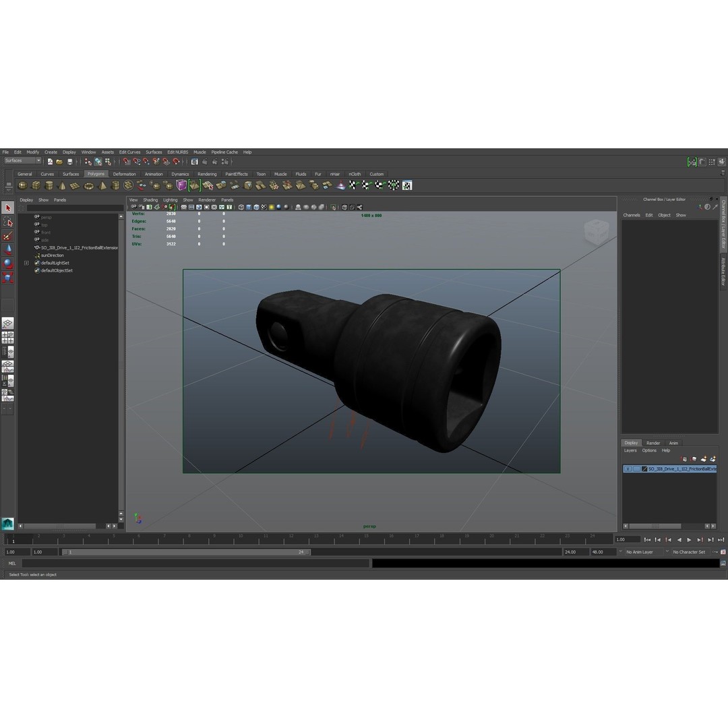Pick the Paint Selection brush tool
Screen dimensions: 728x728
click(8, 236)
